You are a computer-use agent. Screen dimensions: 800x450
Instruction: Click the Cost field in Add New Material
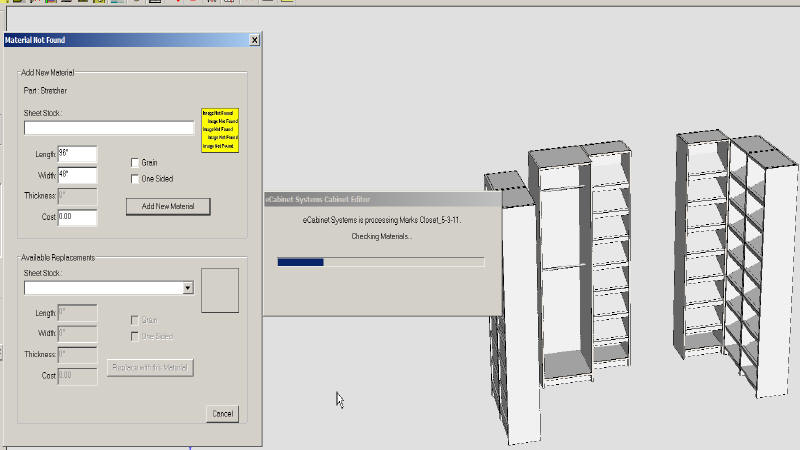(77, 217)
